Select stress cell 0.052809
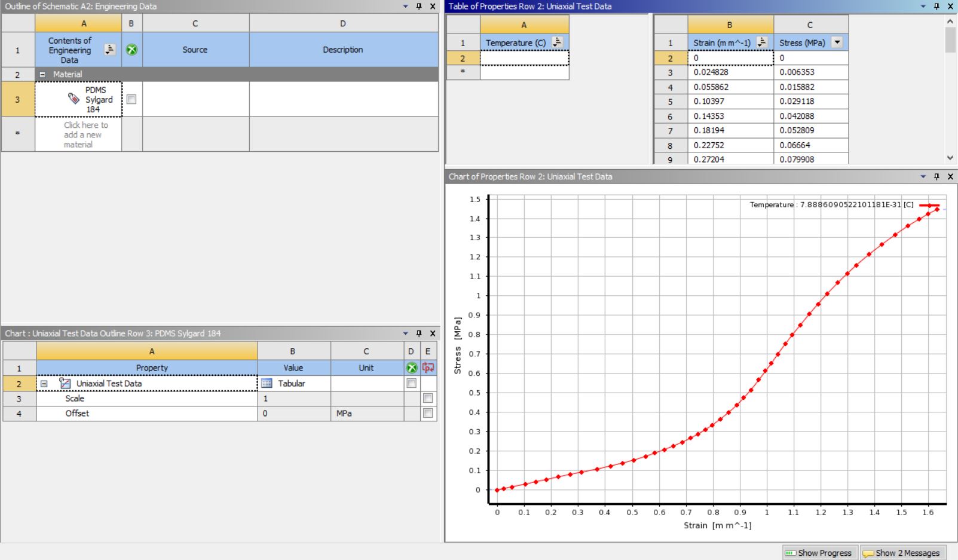The image size is (958, 560). (x=811, y=131)
